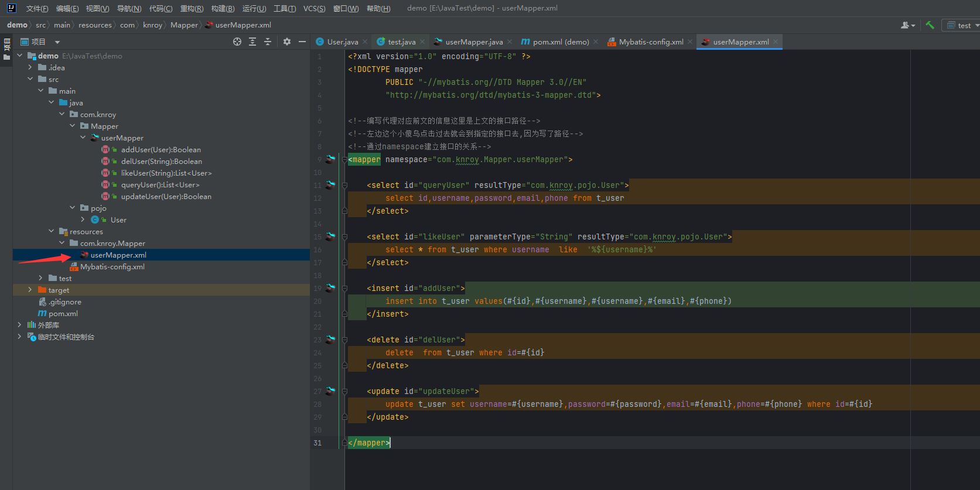Screen dimensions: 980x490
Task: Click the Mapper breadcrumb in navigation bar
Action: pos(184,25)
